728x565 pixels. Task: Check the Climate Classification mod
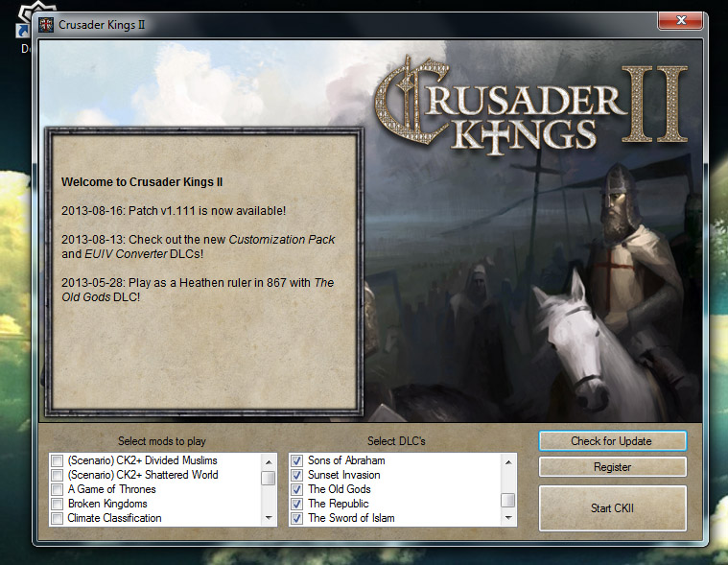click(58, 518)
